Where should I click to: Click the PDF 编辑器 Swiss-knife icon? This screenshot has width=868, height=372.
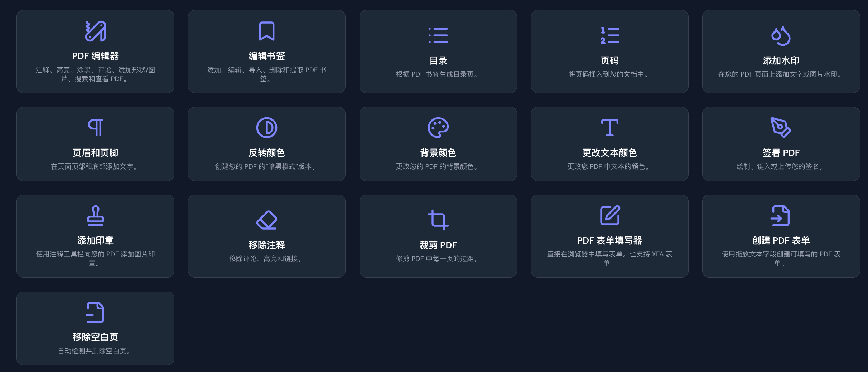[95, 31]
